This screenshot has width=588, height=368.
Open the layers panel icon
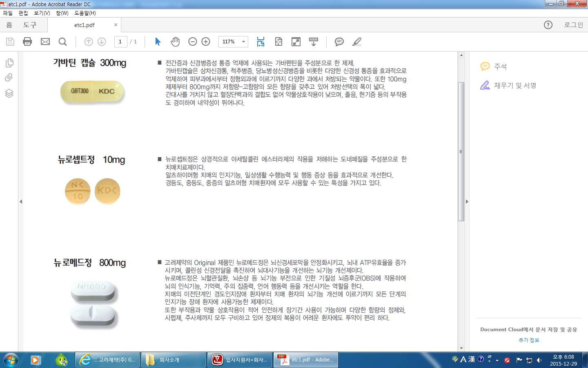click(x=9, y=93)
